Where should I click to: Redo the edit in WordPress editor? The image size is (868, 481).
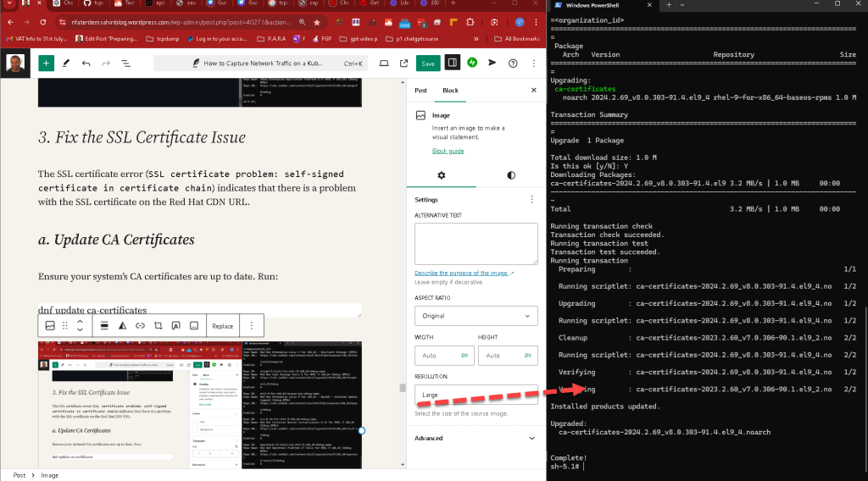coord(106,63)
